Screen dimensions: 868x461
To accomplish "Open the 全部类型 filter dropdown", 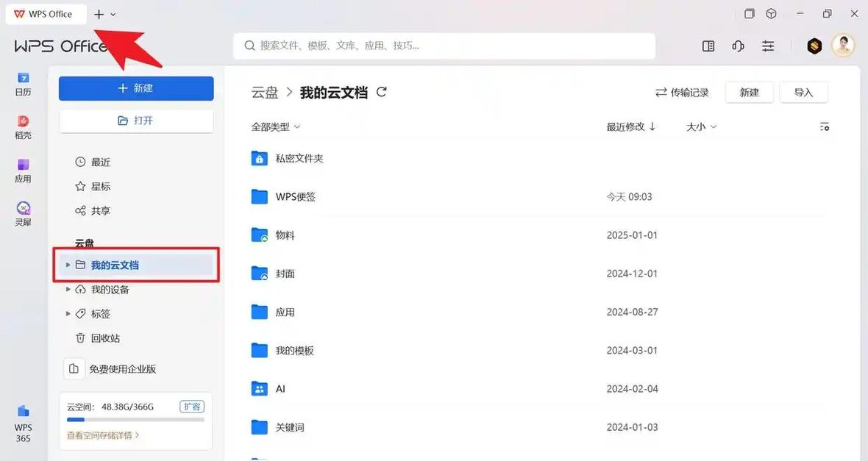I will [x=276, y=126].
